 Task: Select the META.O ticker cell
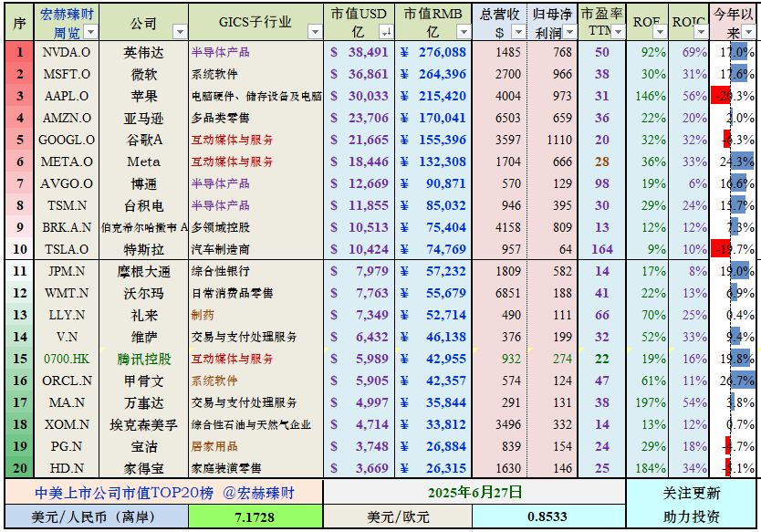(x=67, y=162)
